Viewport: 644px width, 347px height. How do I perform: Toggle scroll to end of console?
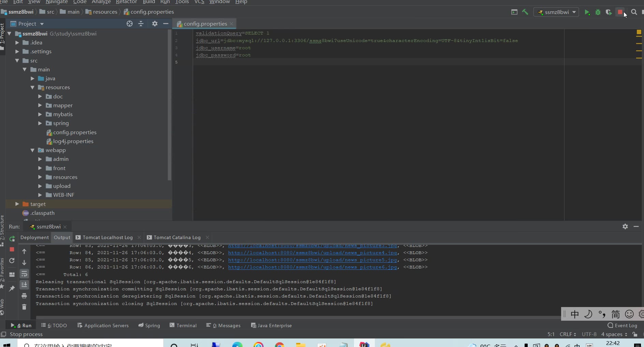(x=24, y=284)
